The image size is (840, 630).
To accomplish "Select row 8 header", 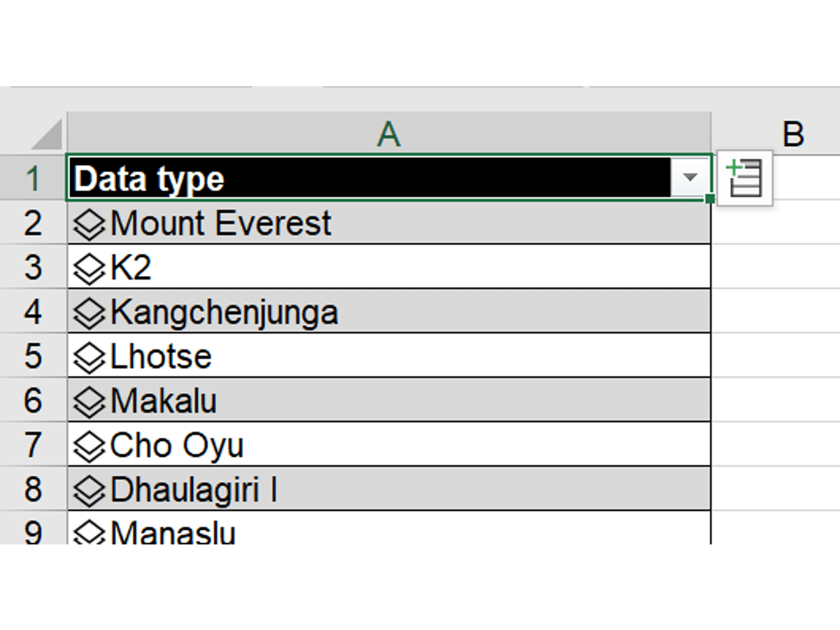I will click(x=33, y=489).
